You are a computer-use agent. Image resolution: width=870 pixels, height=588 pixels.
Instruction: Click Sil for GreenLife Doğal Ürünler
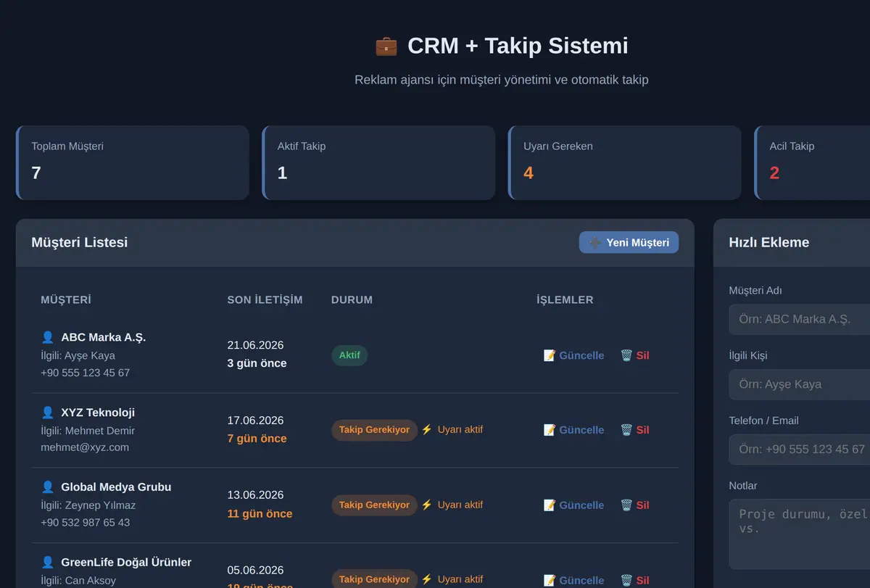pos(634,580)
